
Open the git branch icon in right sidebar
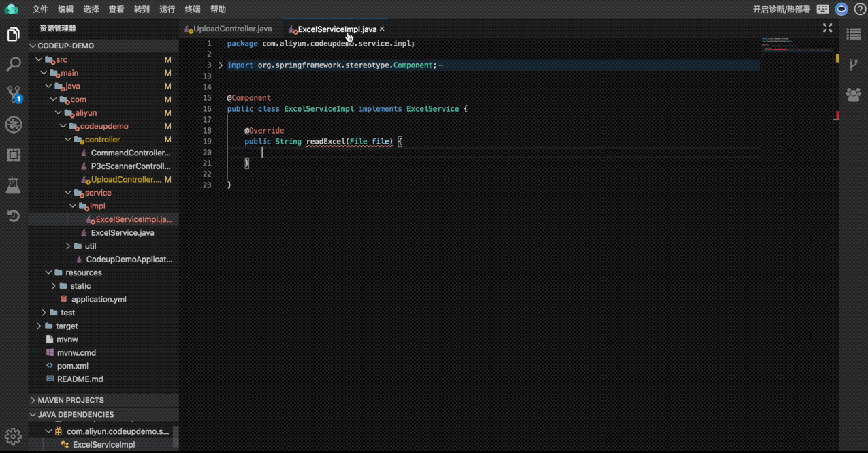point(853,65)
